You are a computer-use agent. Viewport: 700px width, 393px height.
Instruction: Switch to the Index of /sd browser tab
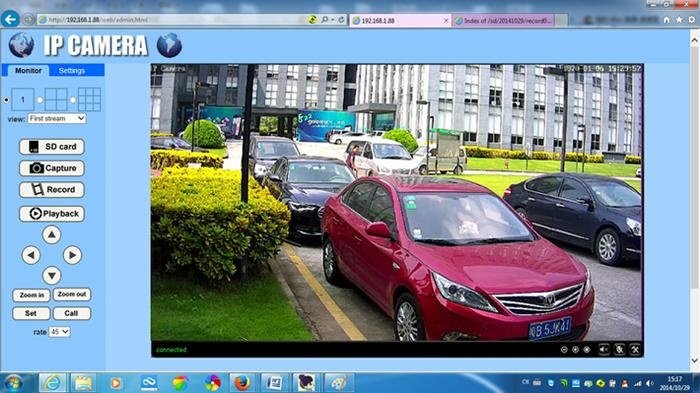coord(504,21)
